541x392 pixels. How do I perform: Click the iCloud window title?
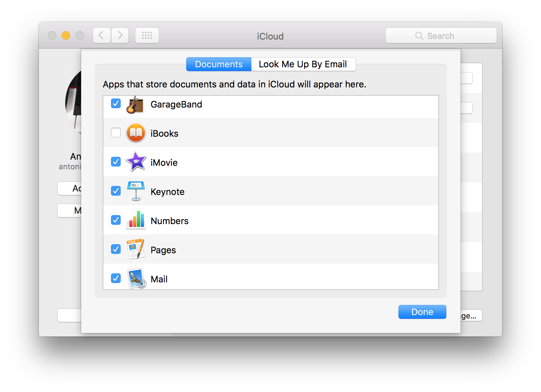coord(270,36)
